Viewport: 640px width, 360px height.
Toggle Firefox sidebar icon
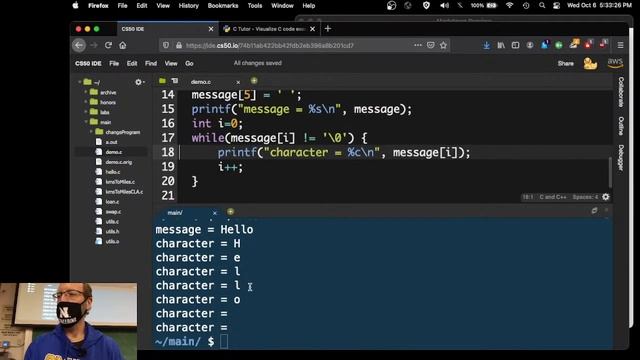pyautogui.click(x=516, y=46)
